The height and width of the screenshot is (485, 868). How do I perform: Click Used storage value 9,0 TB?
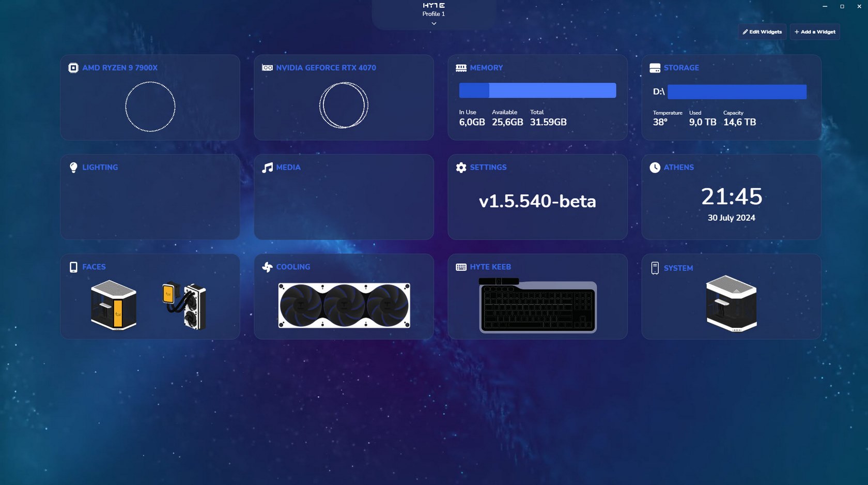point(703,122)
